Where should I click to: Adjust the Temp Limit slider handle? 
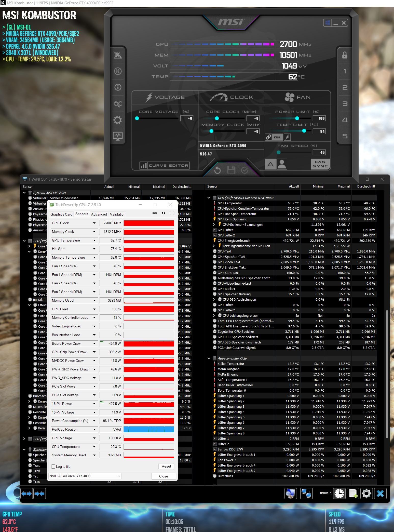[x=304, y=131]
